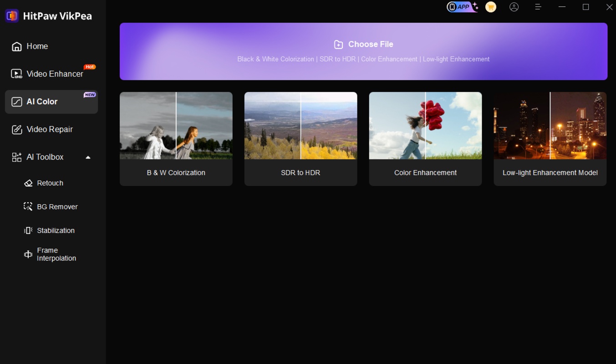Click the Frame Interpolation icon
Screen dimensions: 616x364
coord(28,254)
